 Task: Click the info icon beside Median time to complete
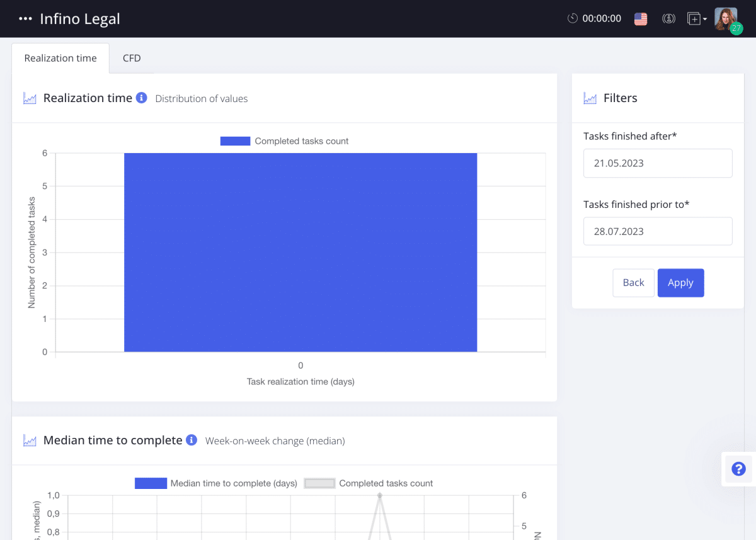(x=191, y=440)
